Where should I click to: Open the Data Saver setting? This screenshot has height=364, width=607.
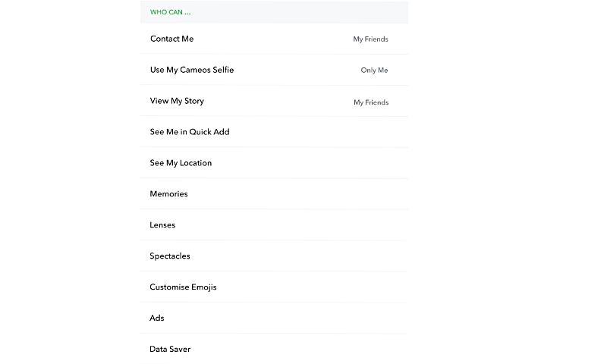[170, 350]
